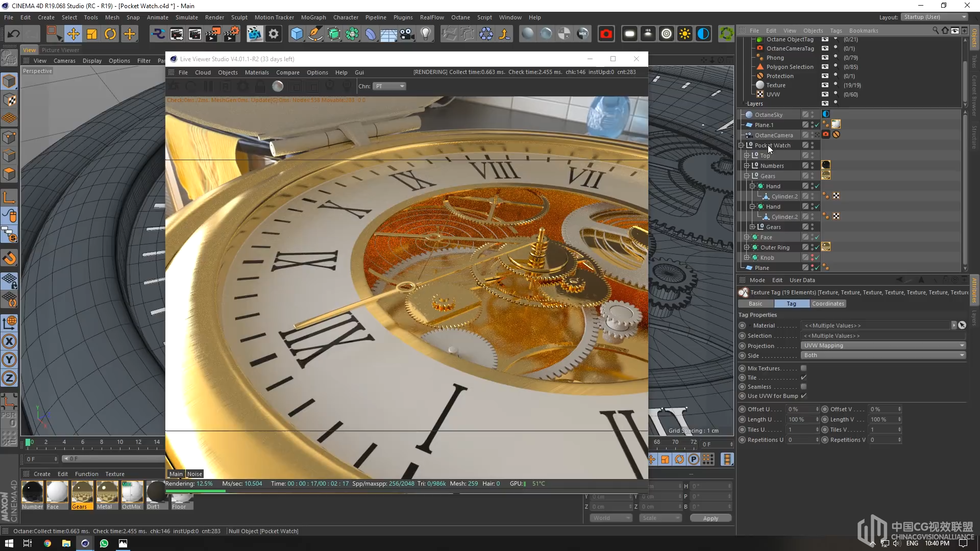This screenshot has width=980, height=551.
Task: Open Materials menu in Live Viewer
Action: [x=257, y=72]
